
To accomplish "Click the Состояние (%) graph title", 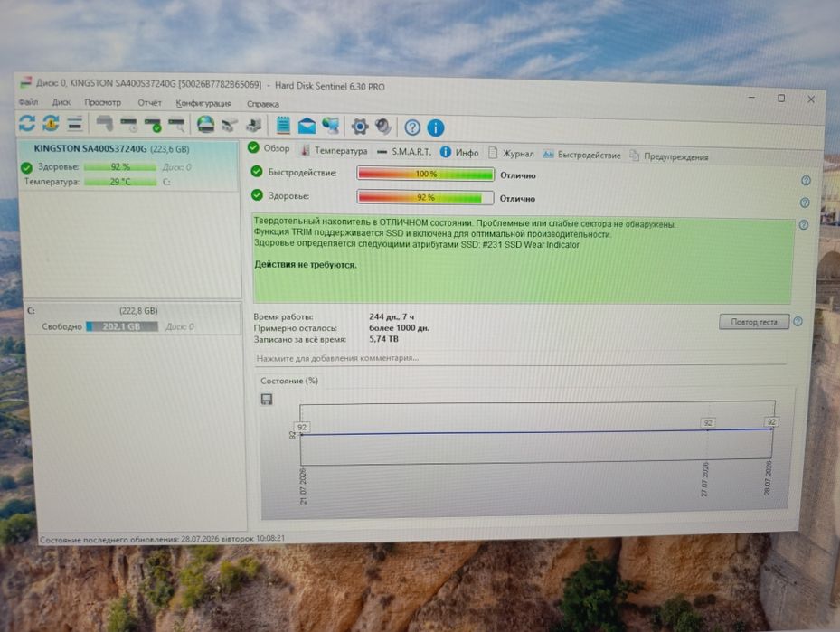I will [289, 381].
